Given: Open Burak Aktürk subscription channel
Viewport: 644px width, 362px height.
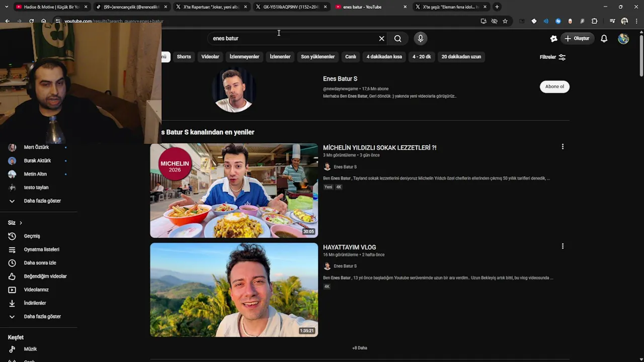Looking at the screenshot, I should 37,160.
